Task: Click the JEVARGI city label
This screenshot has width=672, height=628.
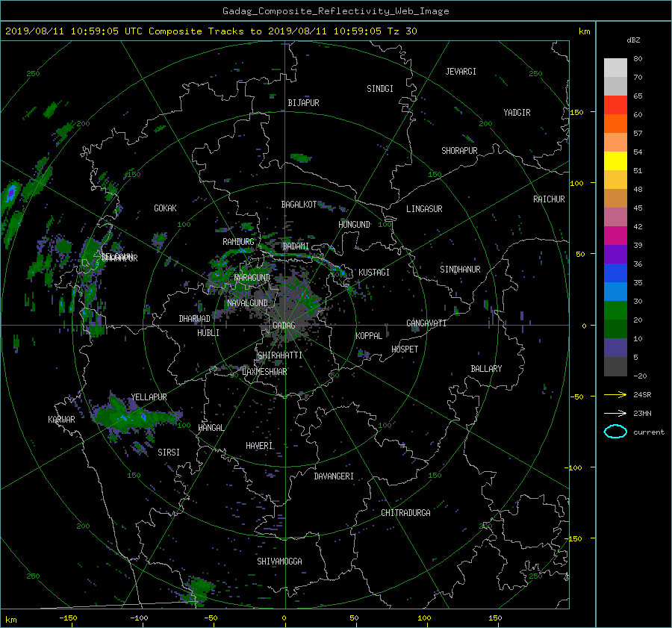Action: 461,72
